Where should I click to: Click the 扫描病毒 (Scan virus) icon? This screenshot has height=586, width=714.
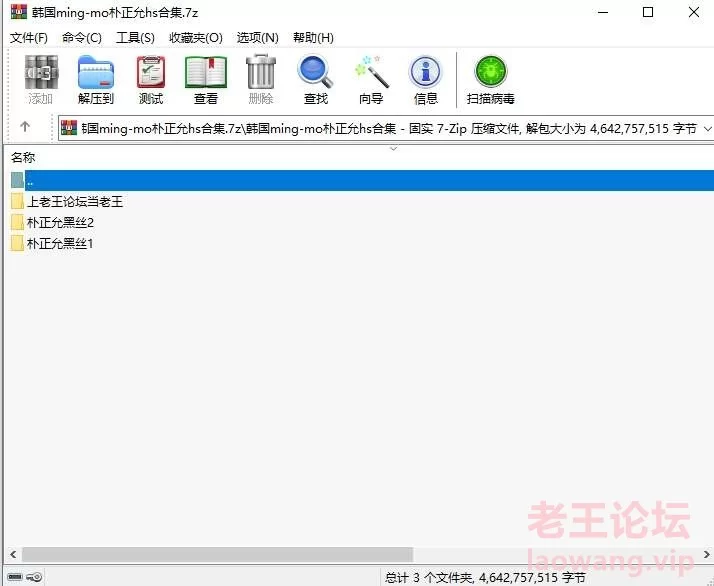[x=490, y=71]
